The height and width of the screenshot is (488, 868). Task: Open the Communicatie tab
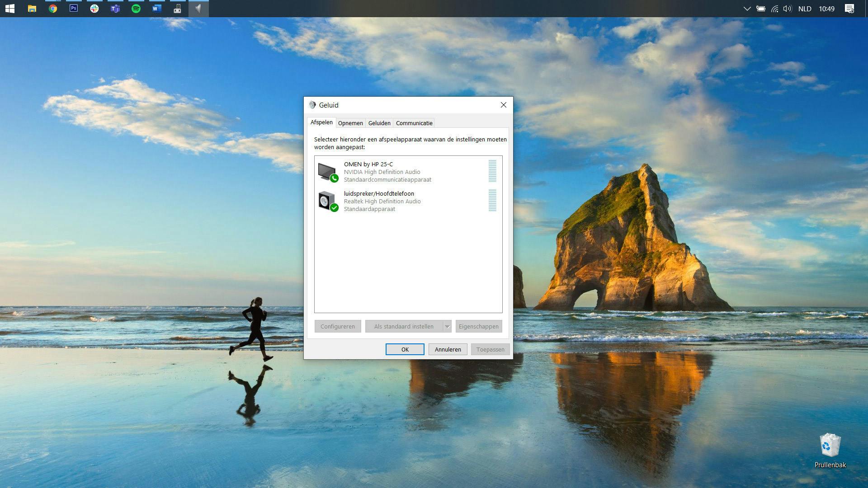coord(414,123)
